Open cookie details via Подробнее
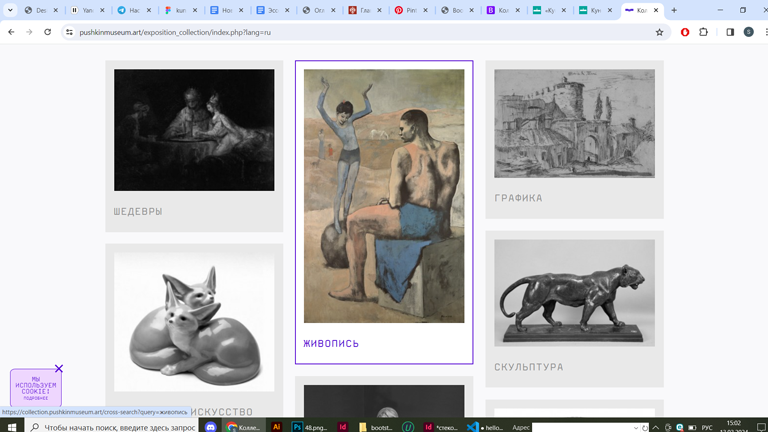 tap(36, 398)
